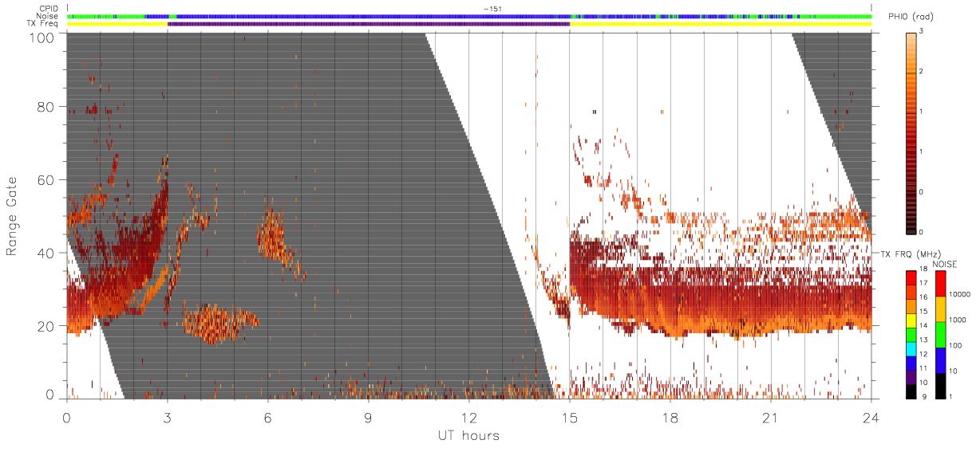Select the orange 15-16 MHz TX FRQ swatch
Viewport: 980px width, 452px height.
pos(913,306)
